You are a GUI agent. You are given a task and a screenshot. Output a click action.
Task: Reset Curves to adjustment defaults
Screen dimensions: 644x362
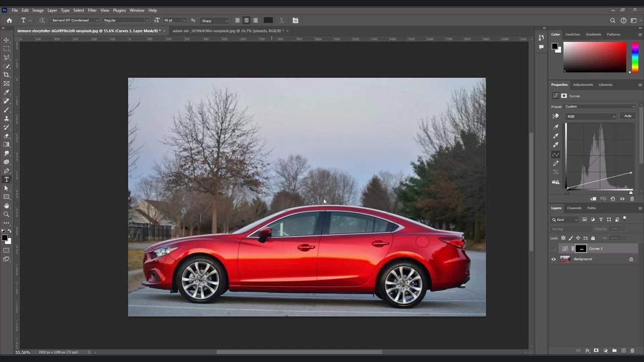[x=612, y=199]
